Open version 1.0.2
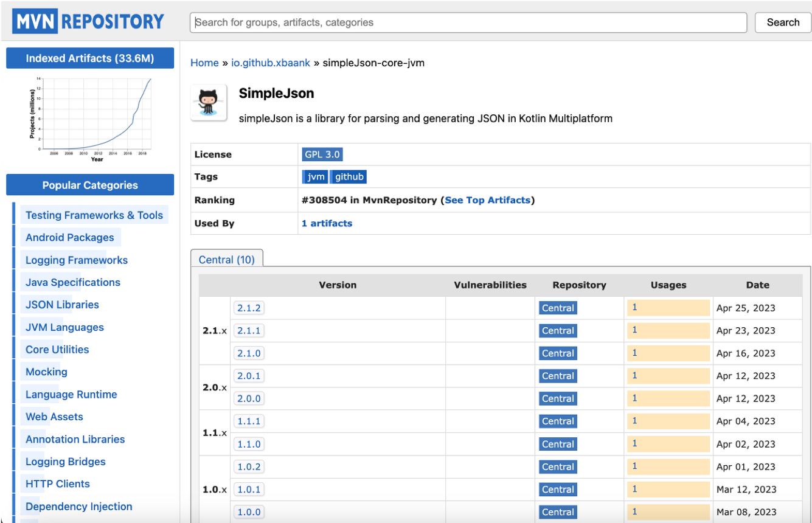This screenshot has width=812, height=523. pos(249,466)
